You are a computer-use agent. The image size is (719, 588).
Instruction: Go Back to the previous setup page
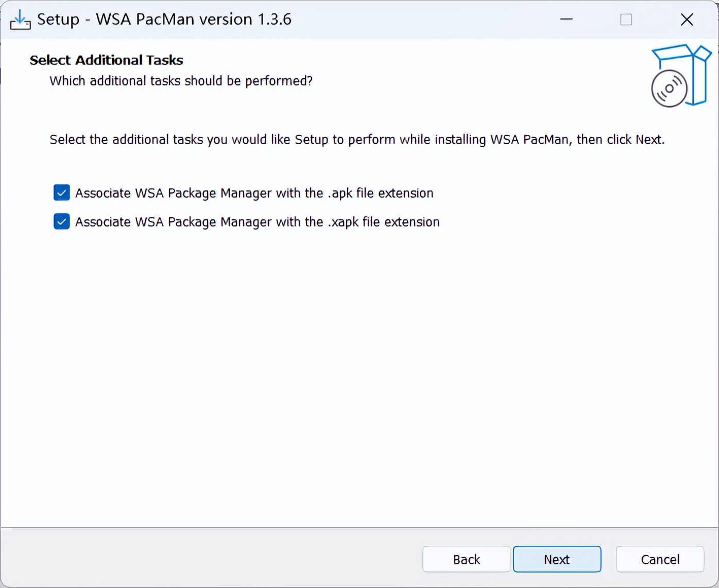(466, 559)
